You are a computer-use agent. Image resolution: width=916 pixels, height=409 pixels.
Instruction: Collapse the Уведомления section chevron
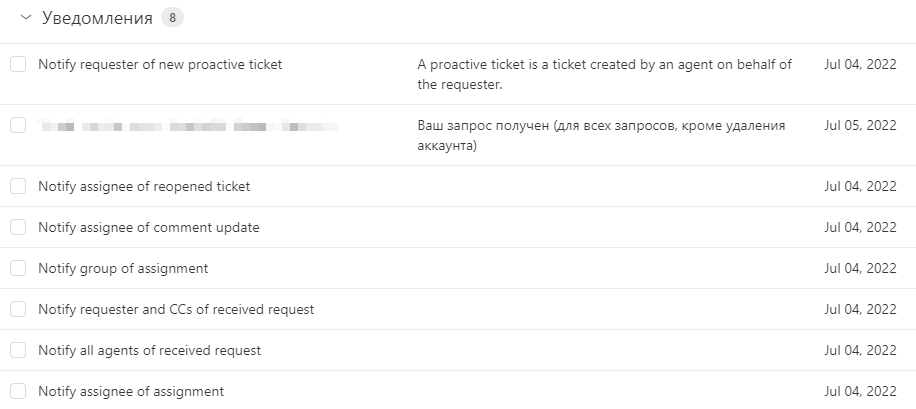[x=25, y=18]
